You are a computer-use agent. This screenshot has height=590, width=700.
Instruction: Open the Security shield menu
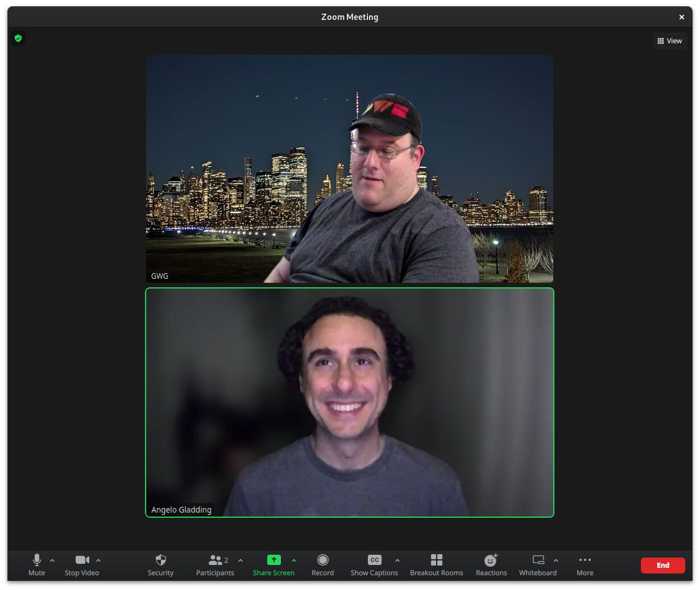(x=160, y=565)
